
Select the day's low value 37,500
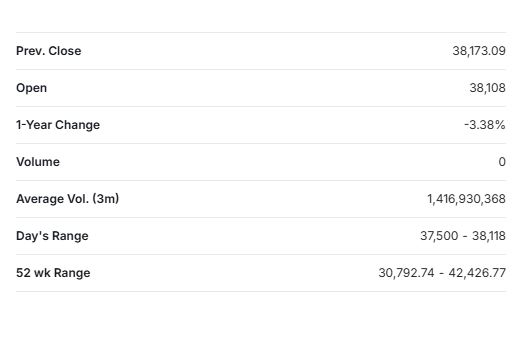(439, 236)
